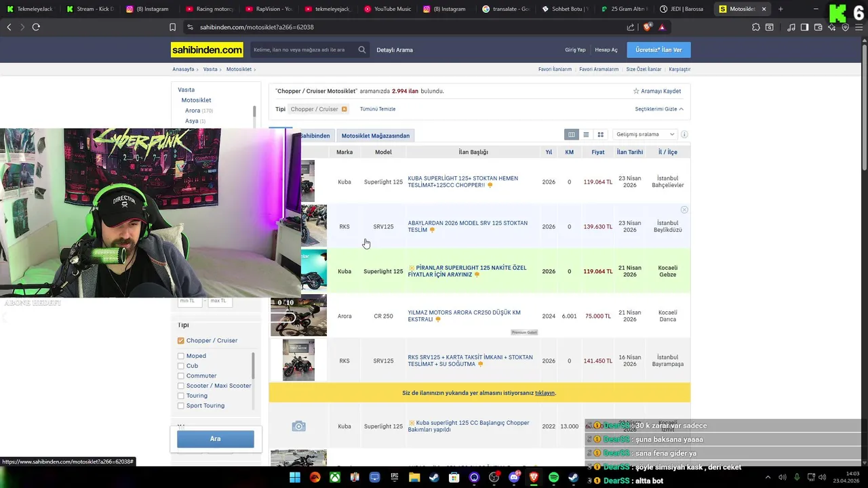868x488 pixels.
Task: Collapse filters with Seçtiklerimi Gizle
Action: coord(659,109)
